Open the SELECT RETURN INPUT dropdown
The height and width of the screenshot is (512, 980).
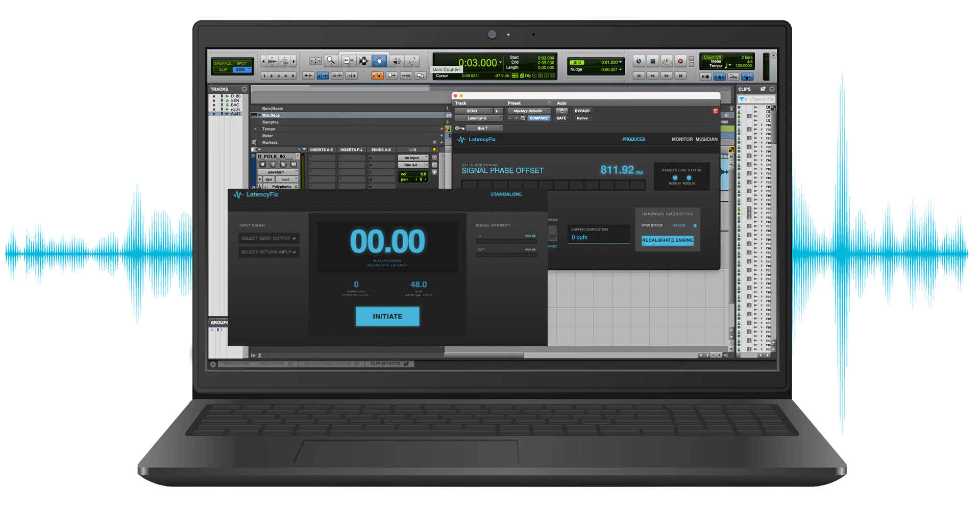(x=268, y=252)
